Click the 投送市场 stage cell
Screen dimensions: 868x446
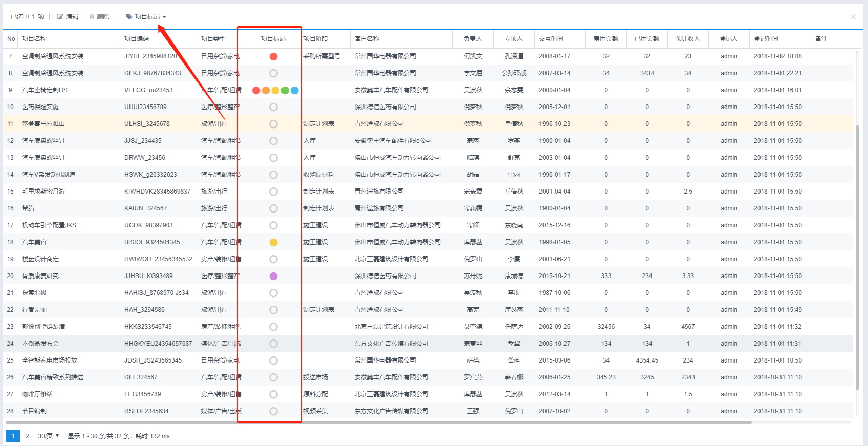point(316,377)
